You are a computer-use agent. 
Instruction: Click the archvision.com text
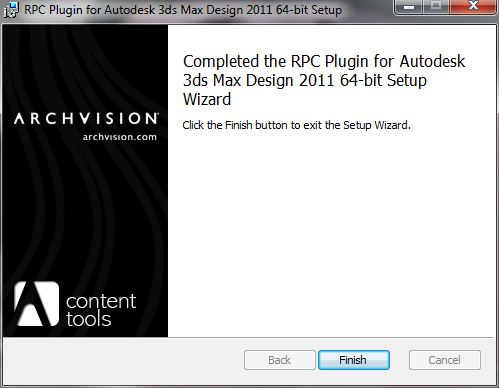click(x=120, y=137)
